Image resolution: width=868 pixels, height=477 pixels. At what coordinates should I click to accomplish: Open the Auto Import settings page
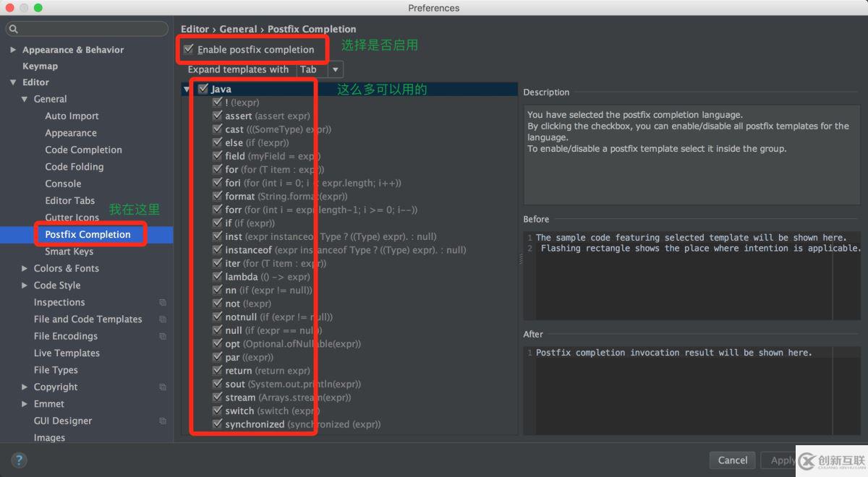click(x=72, y=116)
